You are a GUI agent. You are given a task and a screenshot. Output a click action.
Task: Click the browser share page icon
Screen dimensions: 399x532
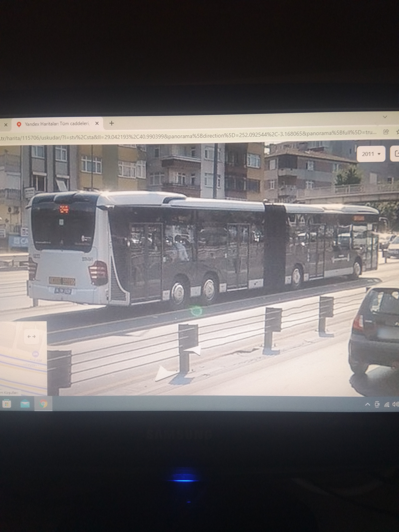pyautogui.click(x=386, y=132)
